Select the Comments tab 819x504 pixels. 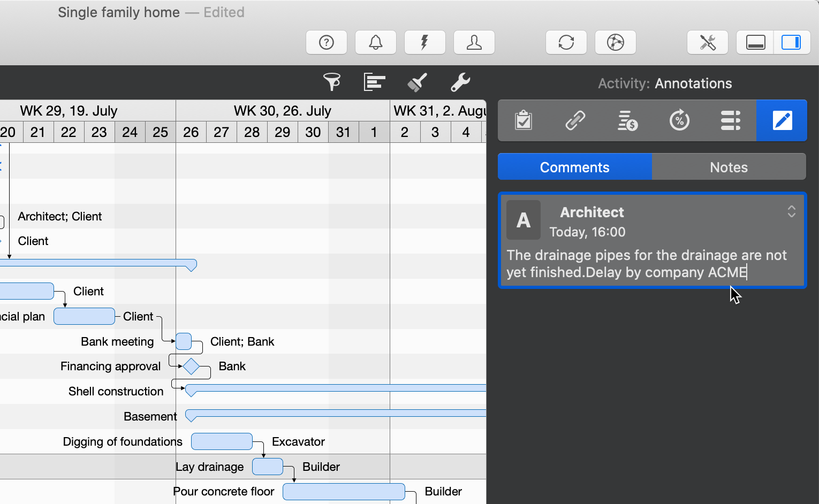pyautogui.click(x=574, y=166)
